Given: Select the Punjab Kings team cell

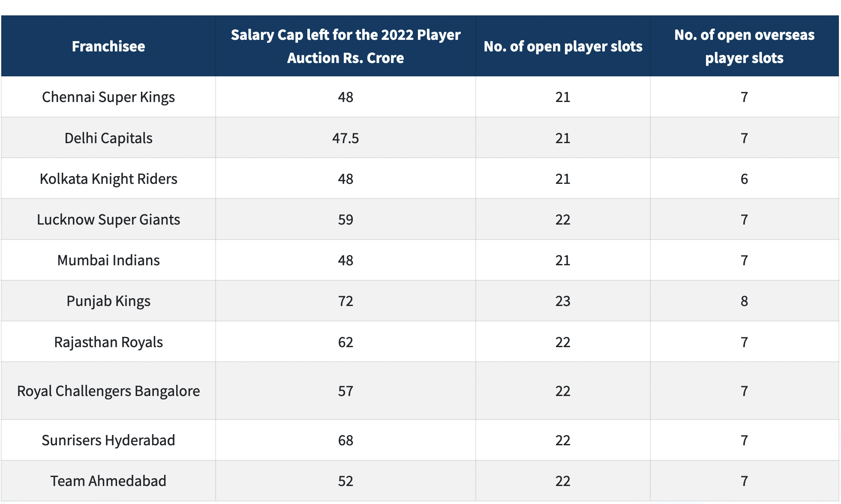Looking at the screenshot, I should [108, 301].
